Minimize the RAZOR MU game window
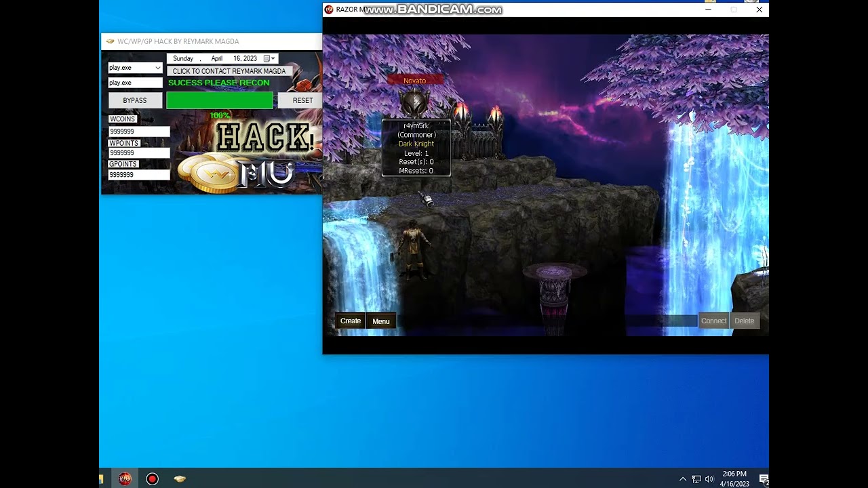This screenshot has height=488, width=868. coord(709,9)
